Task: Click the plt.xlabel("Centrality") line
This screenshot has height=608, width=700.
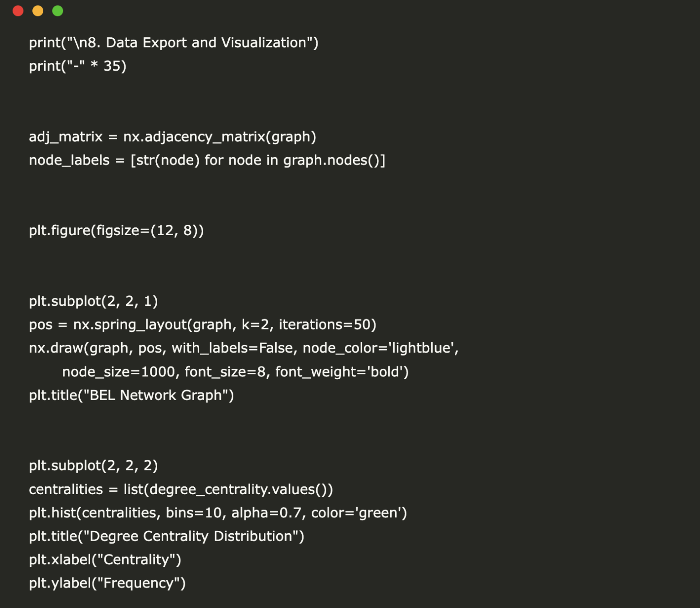Action: pos(105,560)
